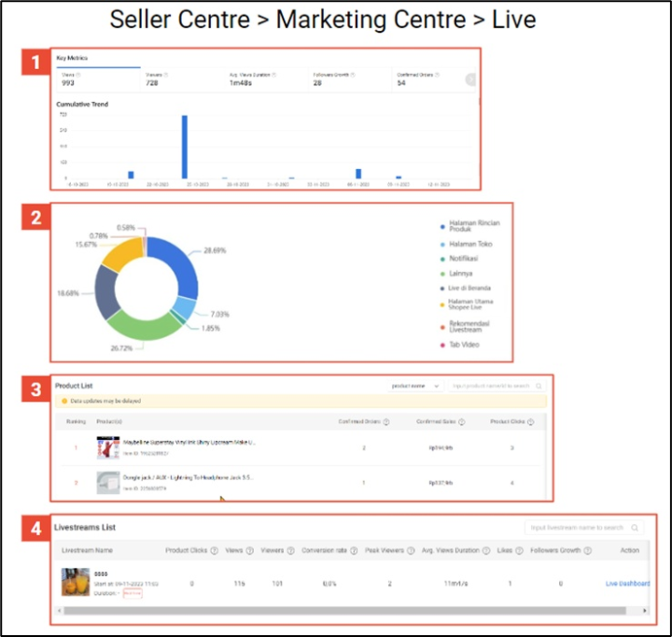Viewport: 672px width, 637px height.
Task: Select the Key Metrics tab
Action: 68,59
